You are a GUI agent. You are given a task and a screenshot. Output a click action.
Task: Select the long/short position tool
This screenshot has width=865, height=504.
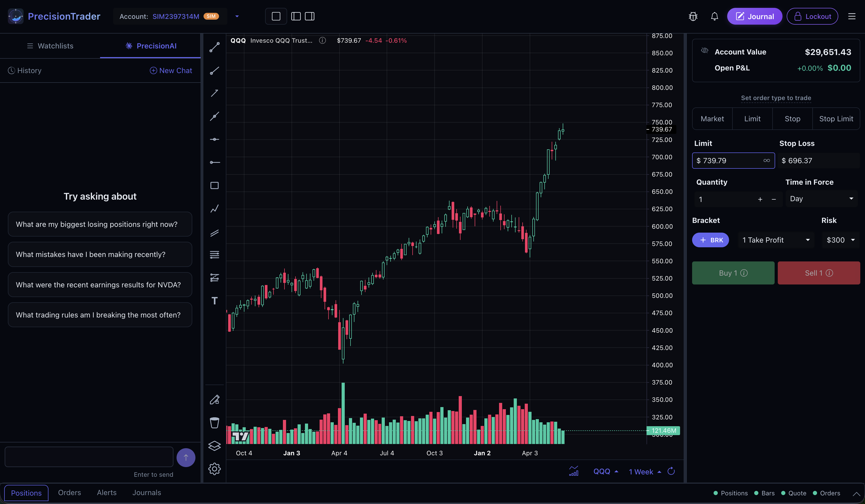215,278
